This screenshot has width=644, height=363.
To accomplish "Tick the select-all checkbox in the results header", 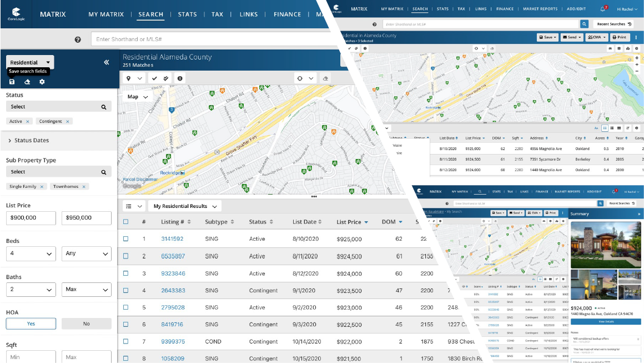I will tap(125, 222).
